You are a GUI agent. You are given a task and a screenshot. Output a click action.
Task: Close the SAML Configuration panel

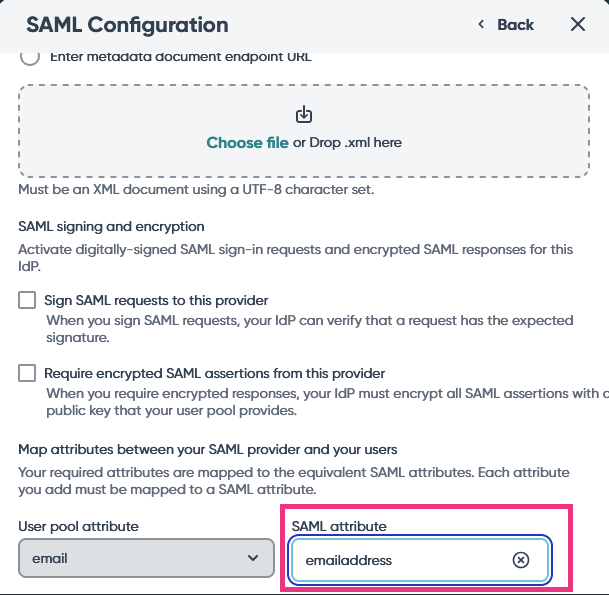578,25
